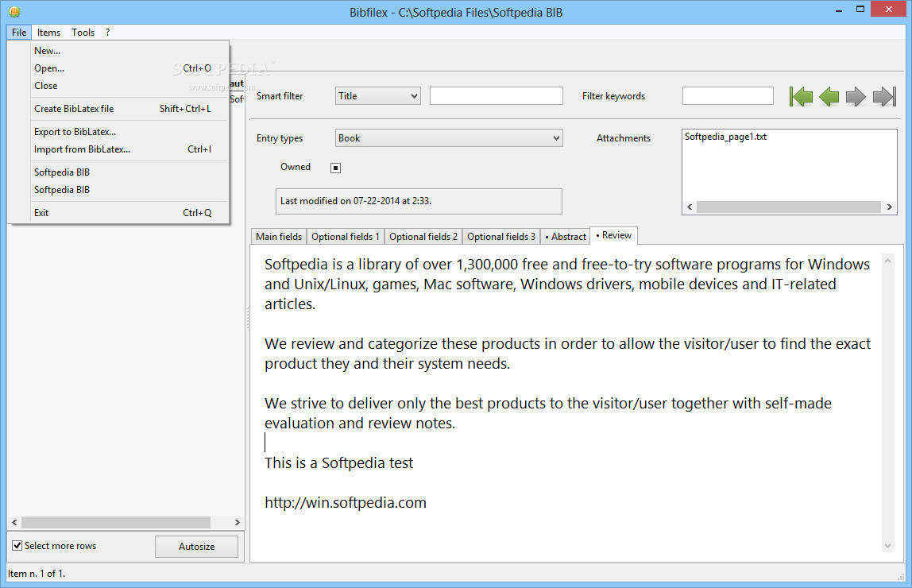
Task: Click the attachments scrollbar left arrow
Action: [690, 207]
